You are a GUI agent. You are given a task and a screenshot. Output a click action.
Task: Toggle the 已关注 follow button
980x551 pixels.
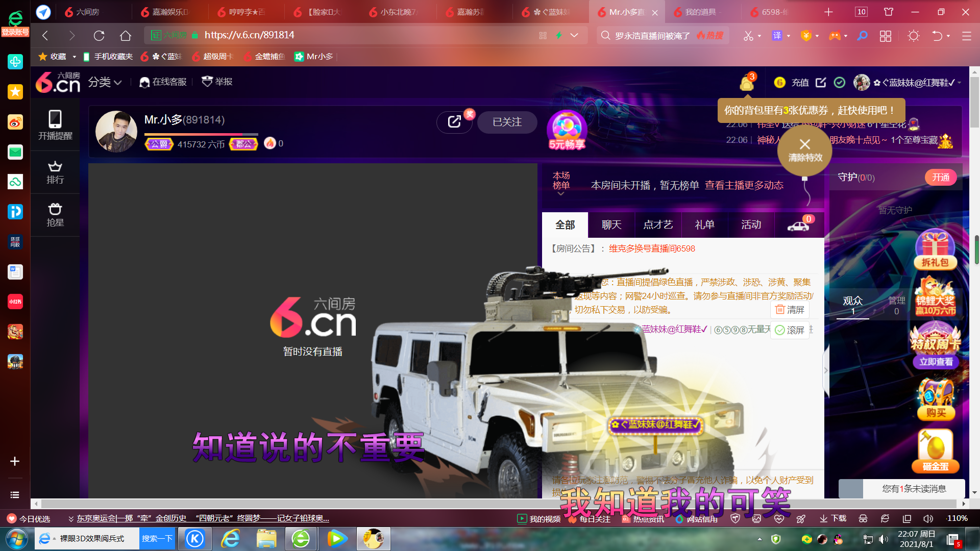[x=507, y=122]
